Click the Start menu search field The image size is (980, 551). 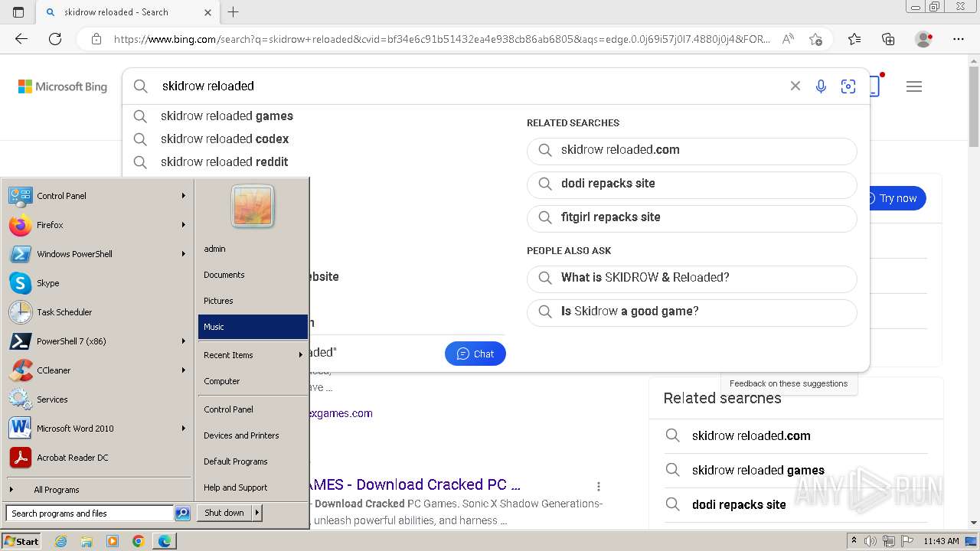click(x=90, y=514)
